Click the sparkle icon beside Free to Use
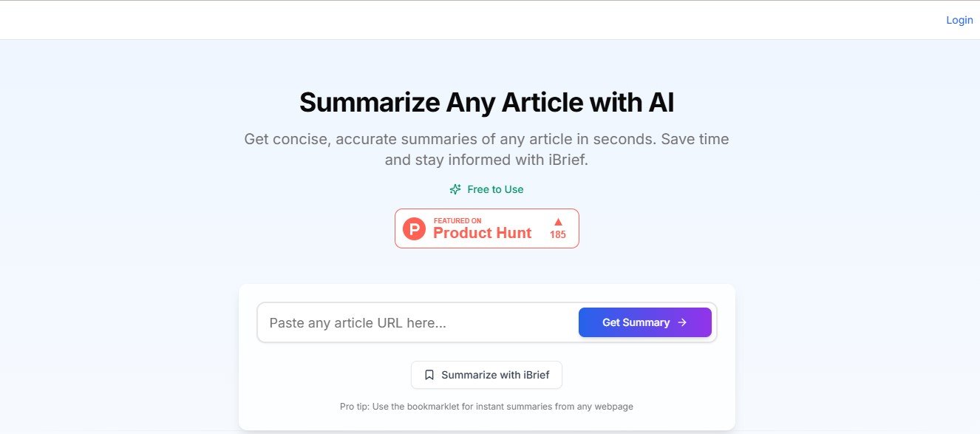The height and width of the screenshot is (434, 980). tap(455, 189)
